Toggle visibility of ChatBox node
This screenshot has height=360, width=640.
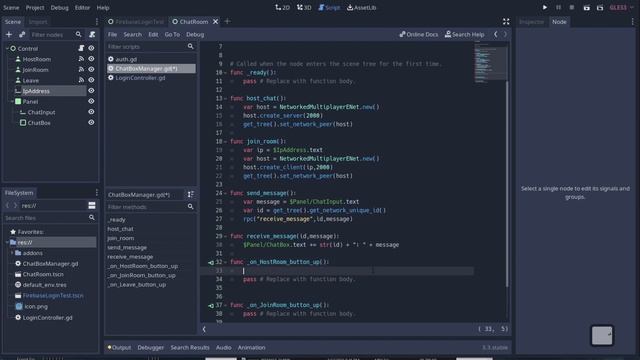tap(91, 122)
